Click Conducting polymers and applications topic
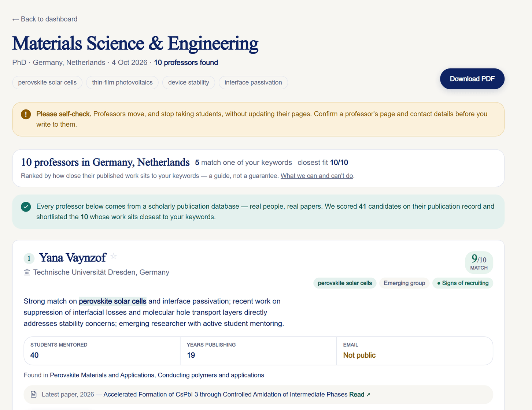Screen dimensions: 532x410 point(211,375)
